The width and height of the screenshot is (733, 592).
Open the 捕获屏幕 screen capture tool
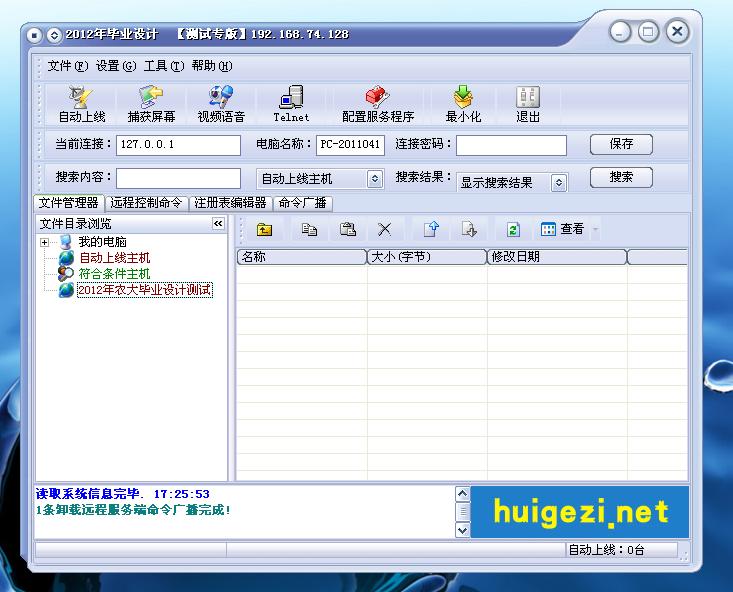151,105
